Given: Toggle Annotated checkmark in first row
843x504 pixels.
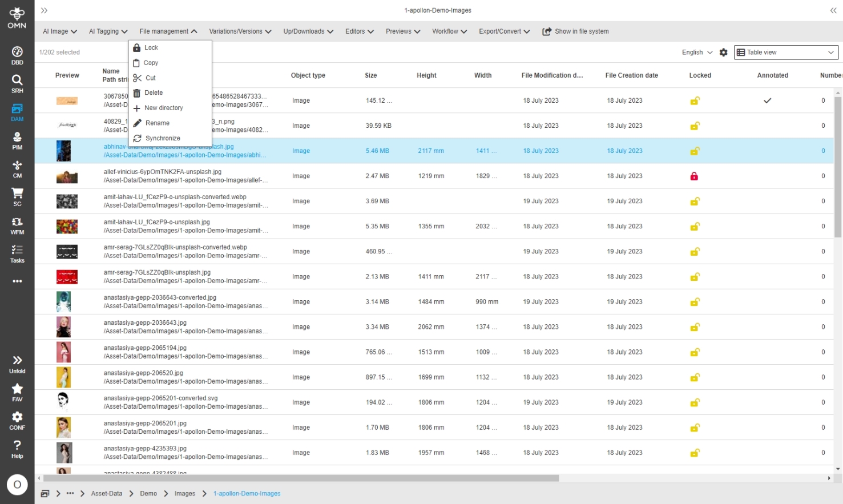Looking at the screenshot, I should coord(767,100).
